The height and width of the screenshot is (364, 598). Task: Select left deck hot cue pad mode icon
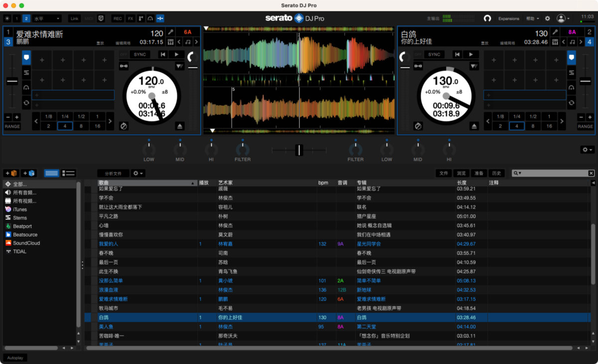point(26,58)
